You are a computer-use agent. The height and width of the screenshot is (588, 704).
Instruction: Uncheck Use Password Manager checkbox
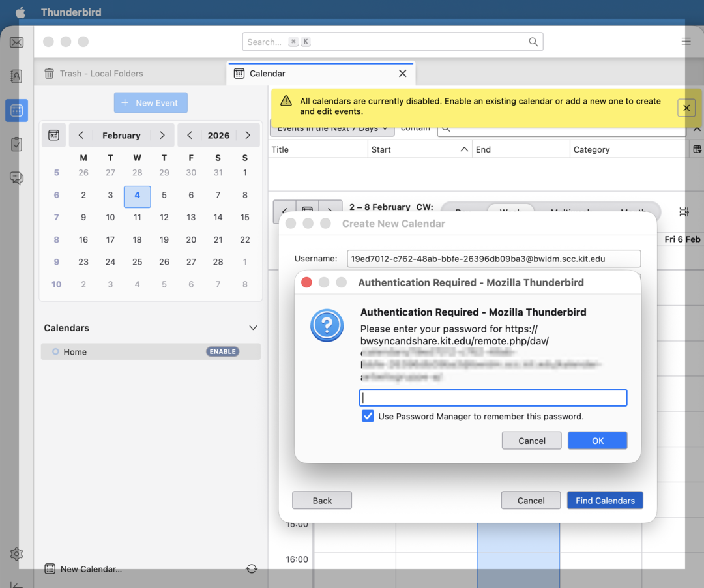tap(368, 416)
